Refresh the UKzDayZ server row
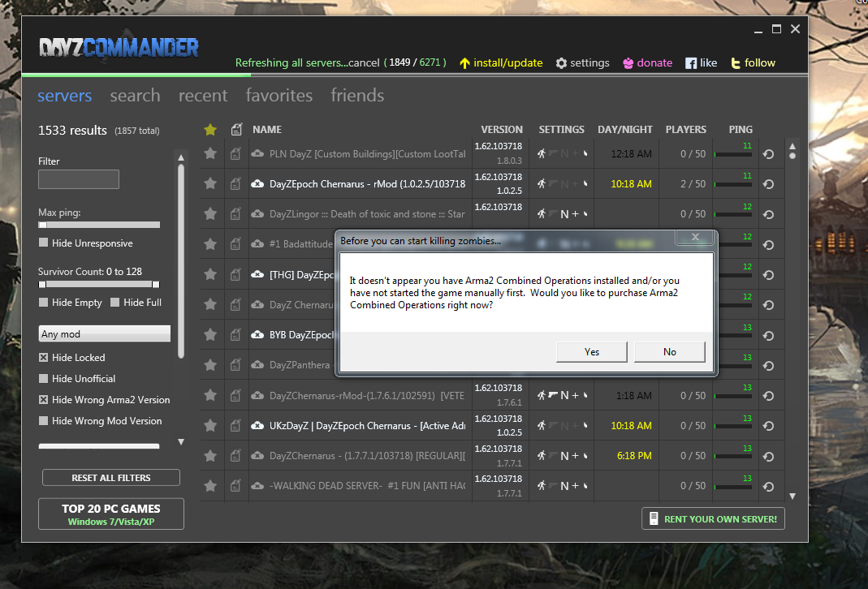 [768, 426]
